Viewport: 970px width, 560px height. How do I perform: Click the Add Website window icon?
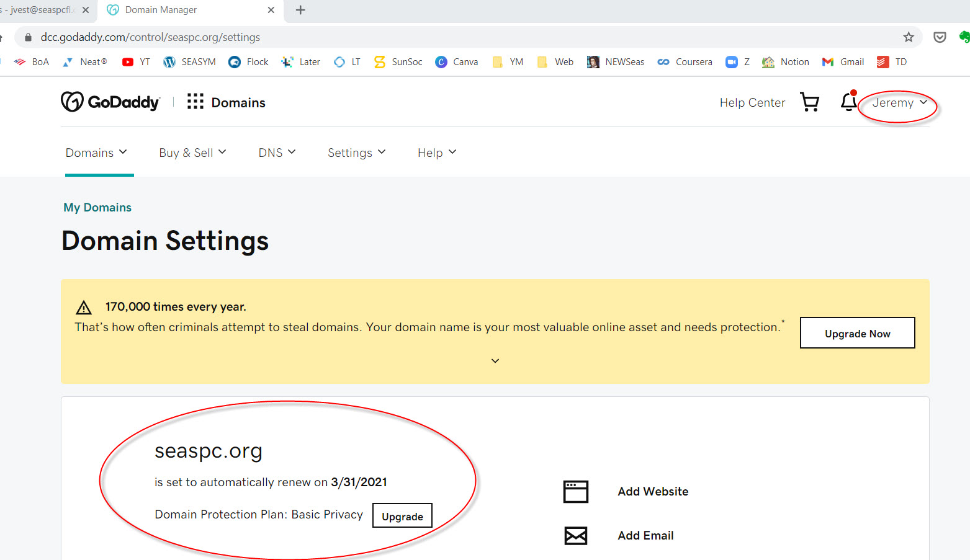tap(575, 491)
